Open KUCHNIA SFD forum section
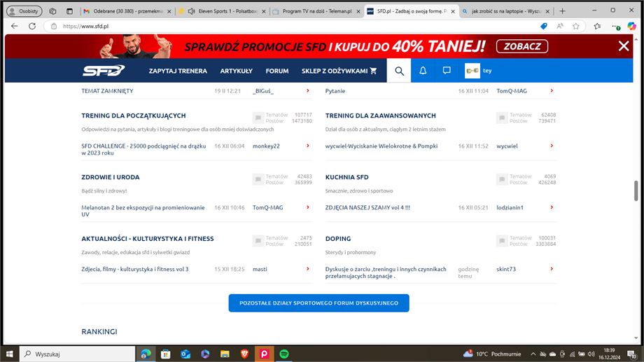 coord(346,177)
